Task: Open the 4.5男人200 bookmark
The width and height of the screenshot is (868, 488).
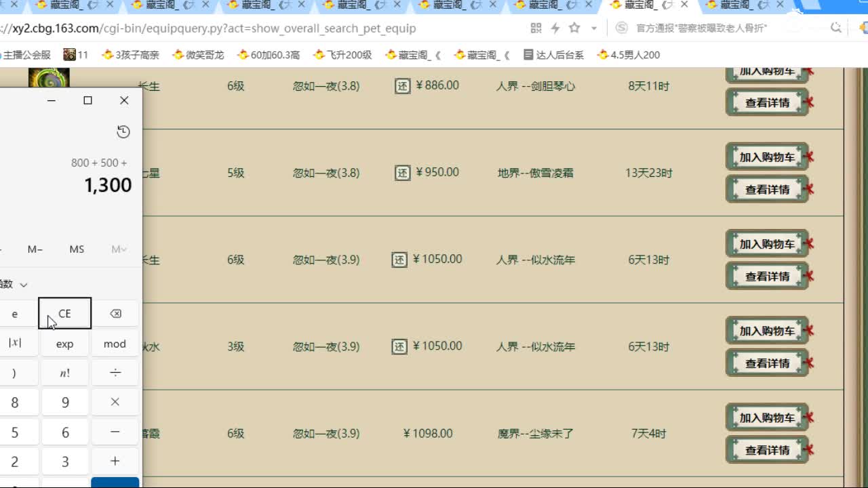Action: [x=629, y=55]
